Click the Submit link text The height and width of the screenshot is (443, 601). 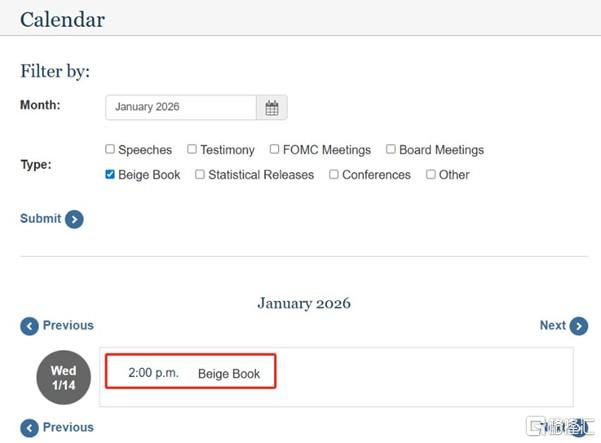[41, 218]
